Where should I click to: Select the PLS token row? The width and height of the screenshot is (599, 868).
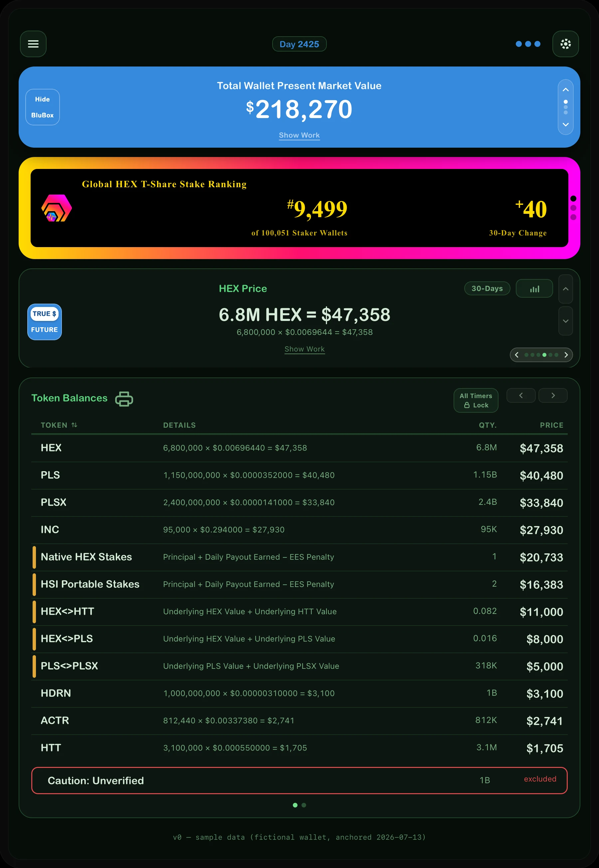pos(299,475)
